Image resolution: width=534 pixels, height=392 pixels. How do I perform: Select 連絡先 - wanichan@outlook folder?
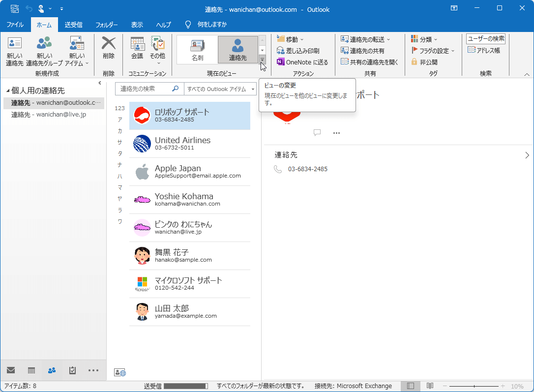pos(54,103)
